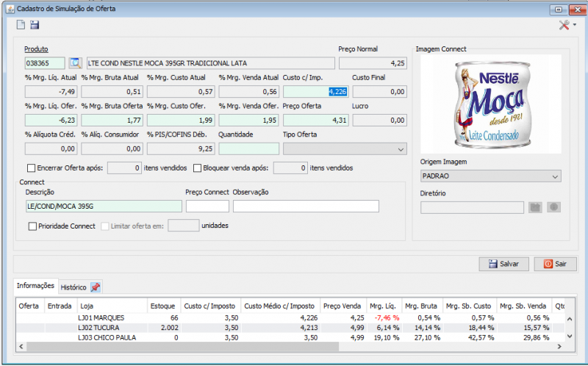Image resolution: width=588 pixels, height=366 pixels.
Task: Click the product description field LTE COND NESTLE MOCA
Action: [x=211, y=63]
